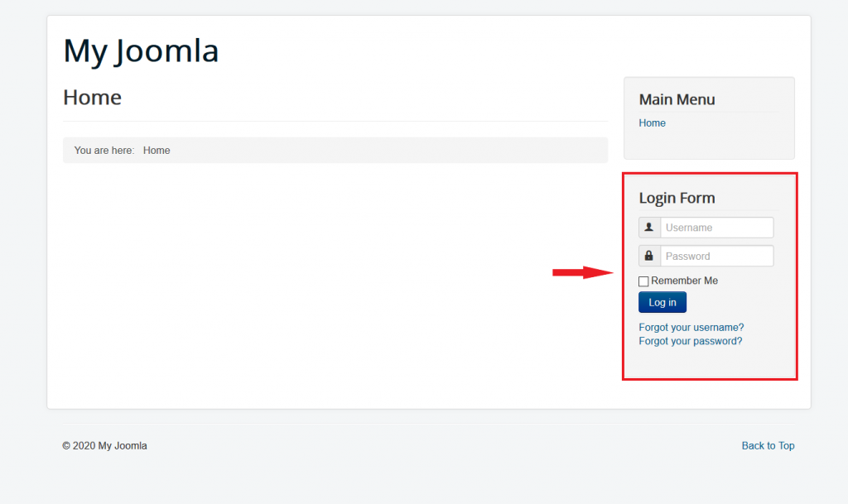Click Home in the breadcrumb trail
Image resolution: width=848 pixels, height=504 pixels.
[157, 151]
